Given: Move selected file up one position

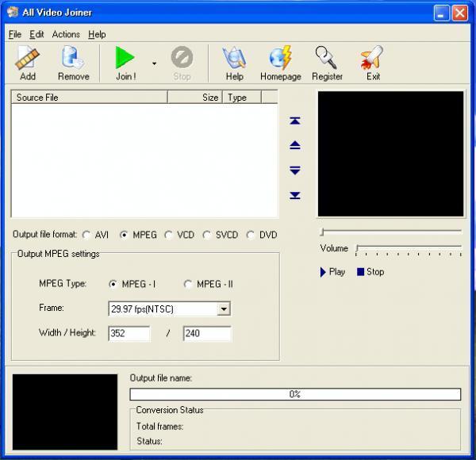Looking at the screenshot, I should coord(295,145).
